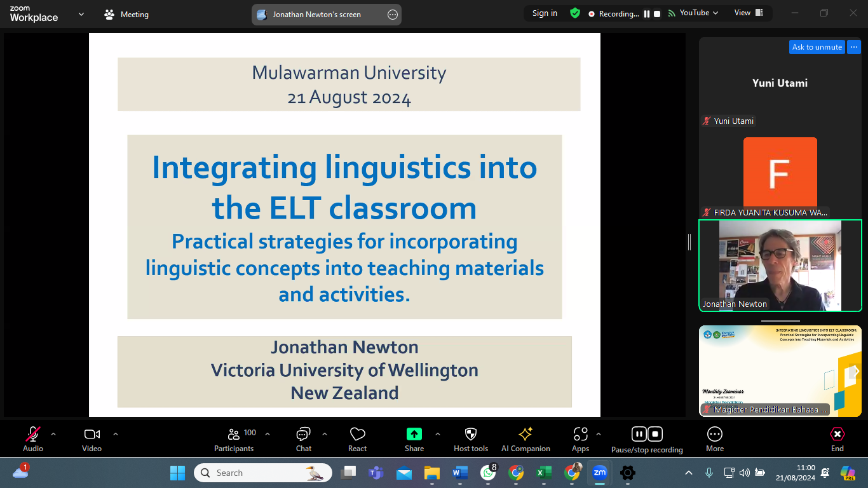Open the Chat panel
The height and width of the screenshot is (488, 868).
[303, 438]
